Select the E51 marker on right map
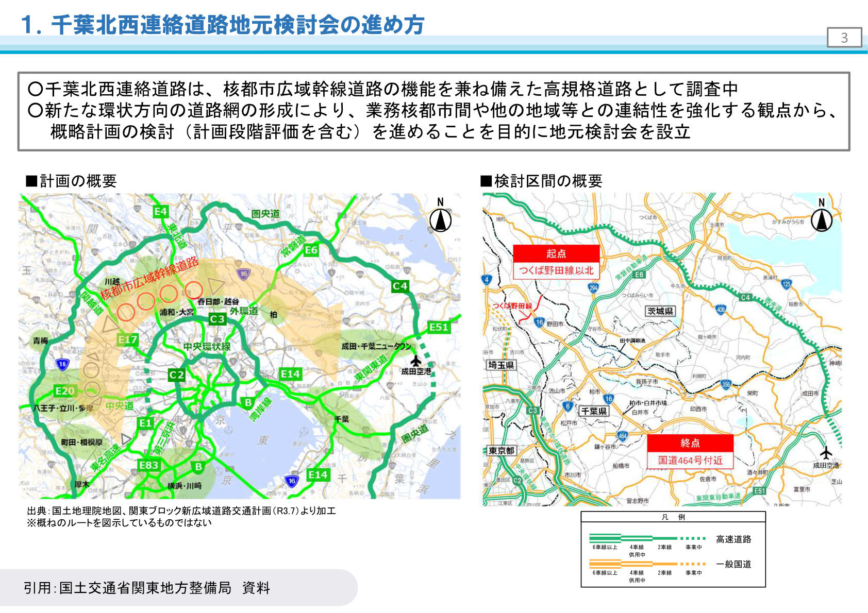 pyautogui.click(x=759, y=491)
